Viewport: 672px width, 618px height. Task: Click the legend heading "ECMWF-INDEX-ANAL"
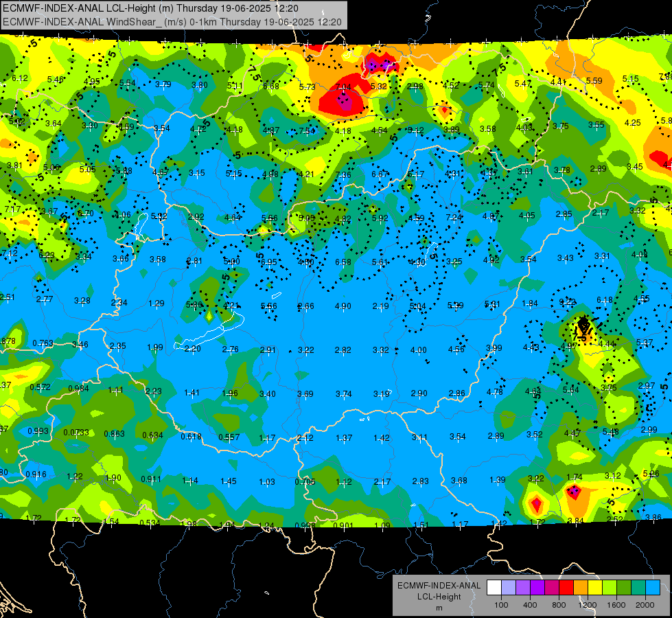pyautogui.click(x=439, y=586)
